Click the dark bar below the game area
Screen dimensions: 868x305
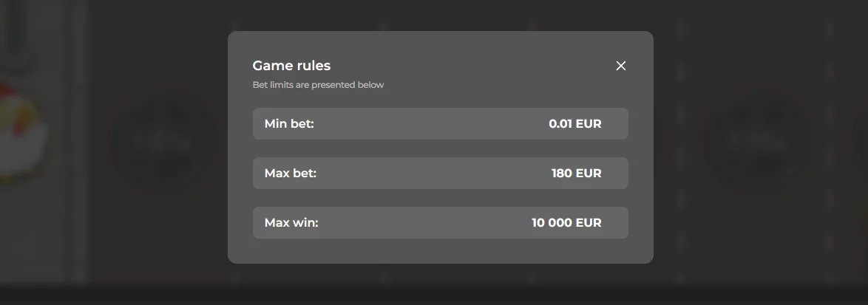click(434, 295)
